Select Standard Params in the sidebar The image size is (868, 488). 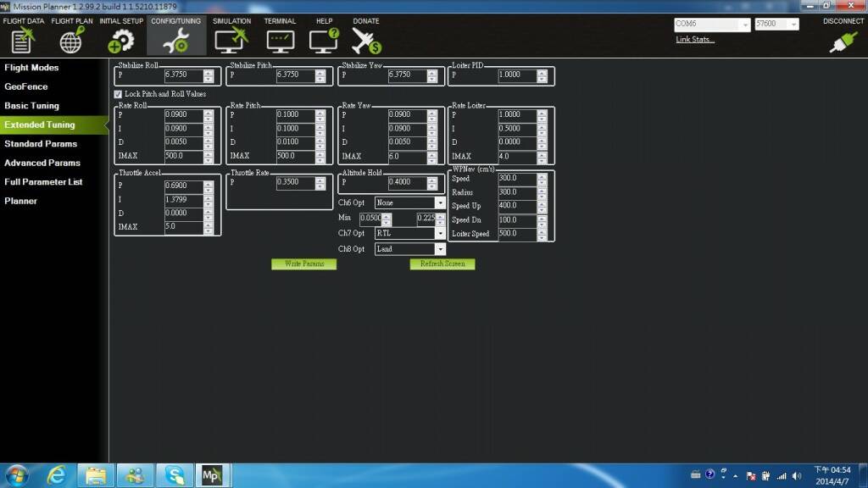[41, 144]
